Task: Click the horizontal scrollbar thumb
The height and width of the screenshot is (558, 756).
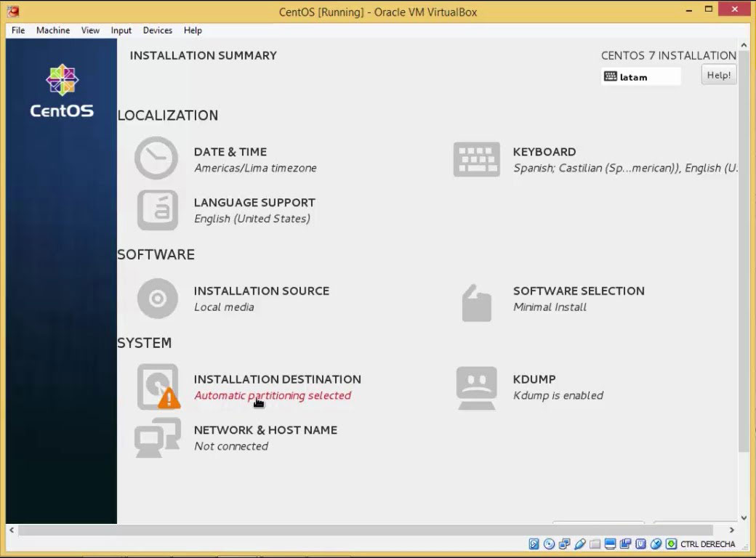Action: click(366, 530)
